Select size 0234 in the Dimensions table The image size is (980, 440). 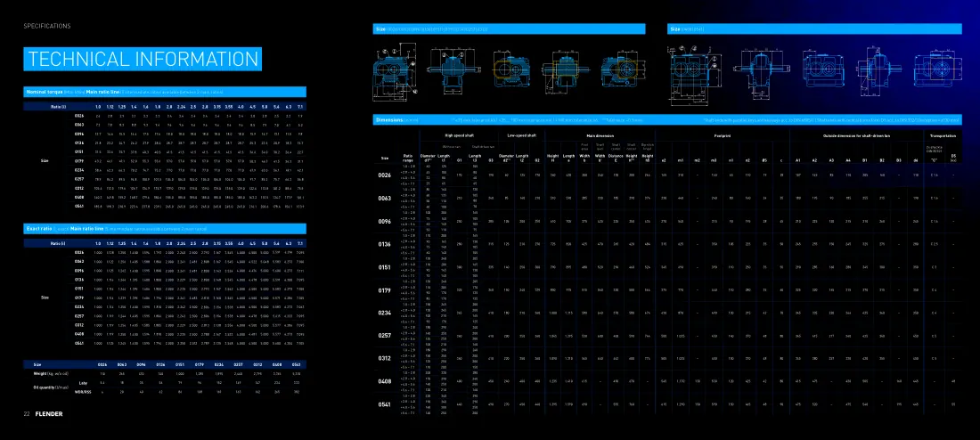click(385, 313)
